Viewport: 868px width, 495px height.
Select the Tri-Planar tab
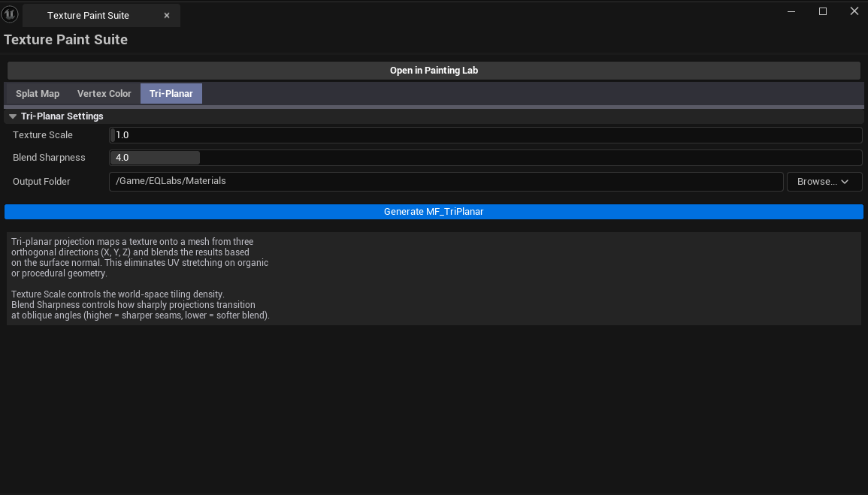click(x=171, y=93)
